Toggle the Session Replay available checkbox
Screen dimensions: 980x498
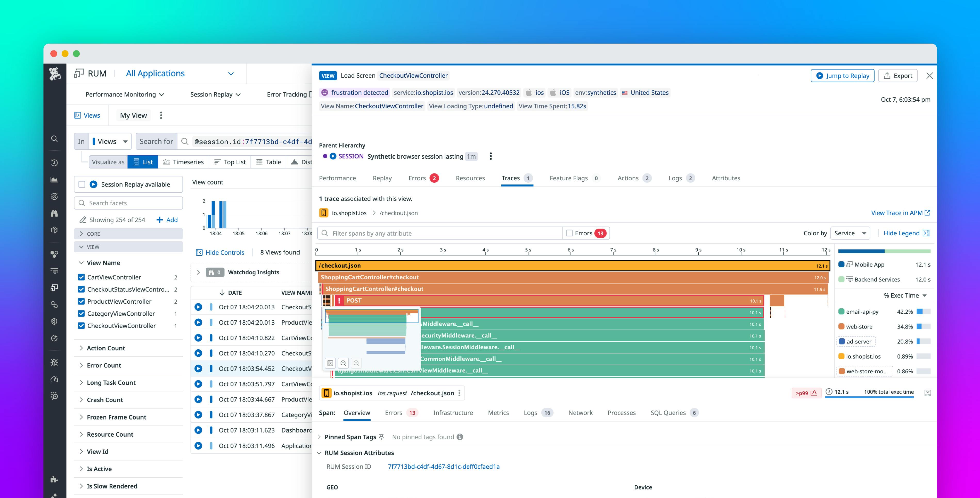click(x=81, y=184)
